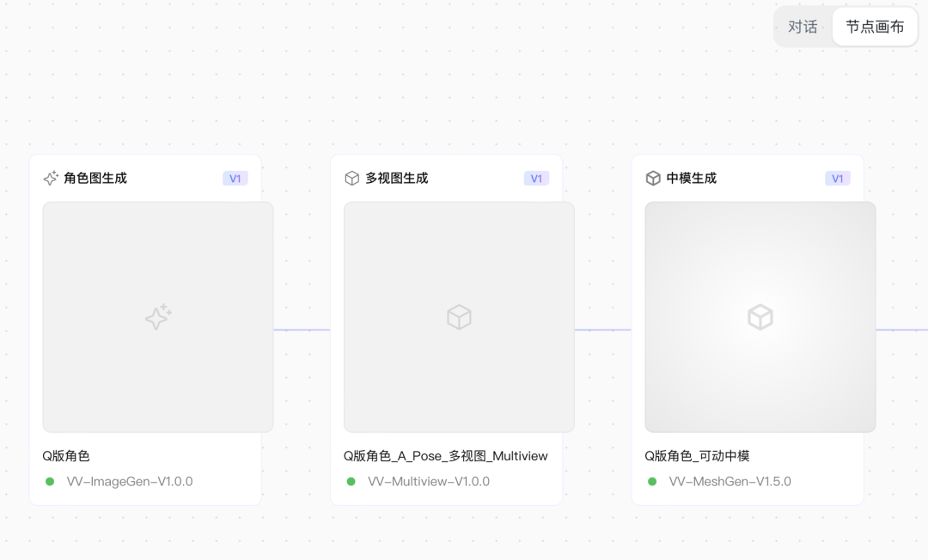Click green status dot next to VV-Multiview-V1.0.0
This screenshot has width=928, height=560.
point(351,481)
